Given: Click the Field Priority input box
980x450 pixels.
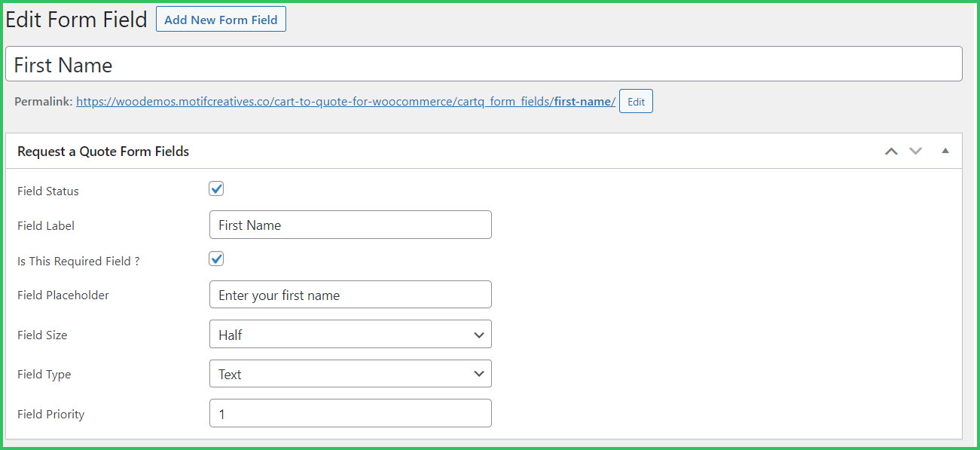Looking at the screenshot, I should click(350, 414).
